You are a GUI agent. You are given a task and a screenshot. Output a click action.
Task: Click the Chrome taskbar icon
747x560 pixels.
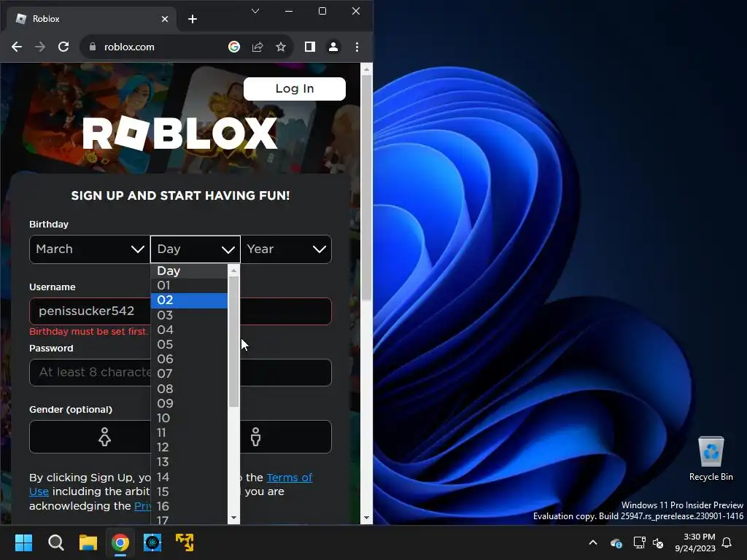(120, 542)
